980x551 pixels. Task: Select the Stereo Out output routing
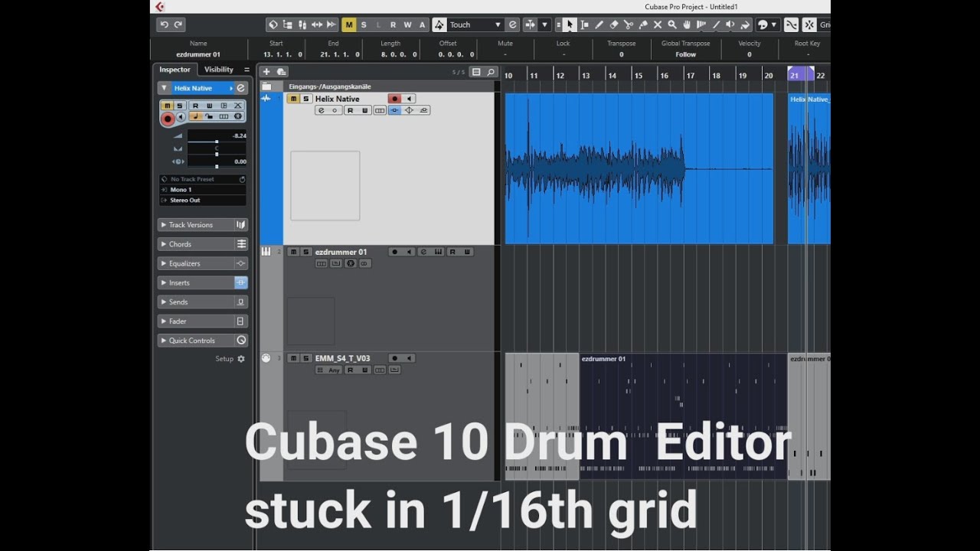click(203, 201)
